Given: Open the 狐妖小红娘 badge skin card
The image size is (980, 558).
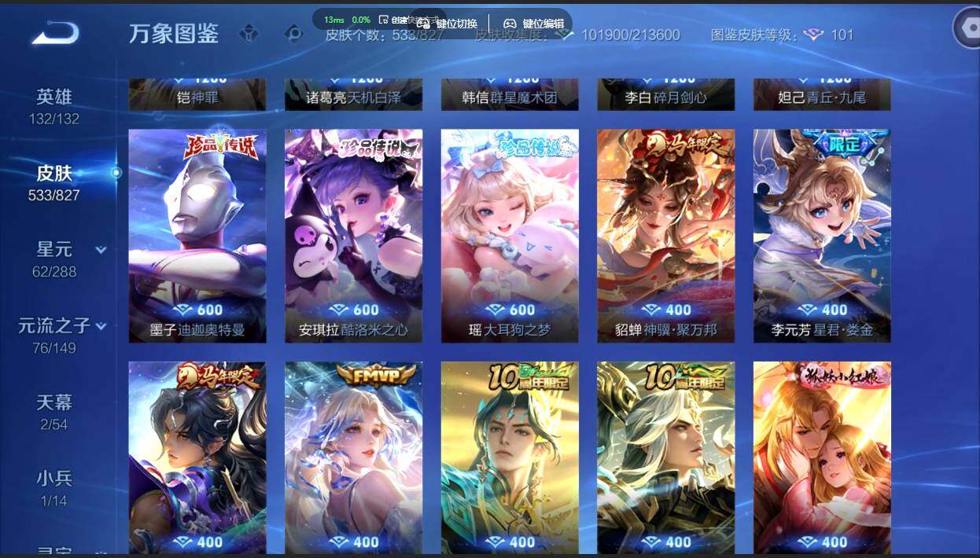Looking at the screenshot, I should point(822,458).
